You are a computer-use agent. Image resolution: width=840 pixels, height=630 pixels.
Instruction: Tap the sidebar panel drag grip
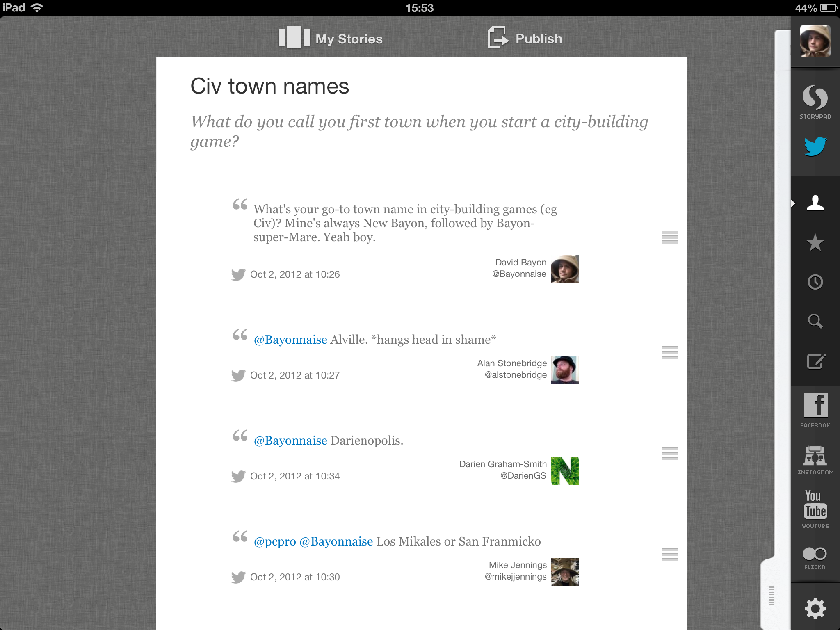pos(772,595)
